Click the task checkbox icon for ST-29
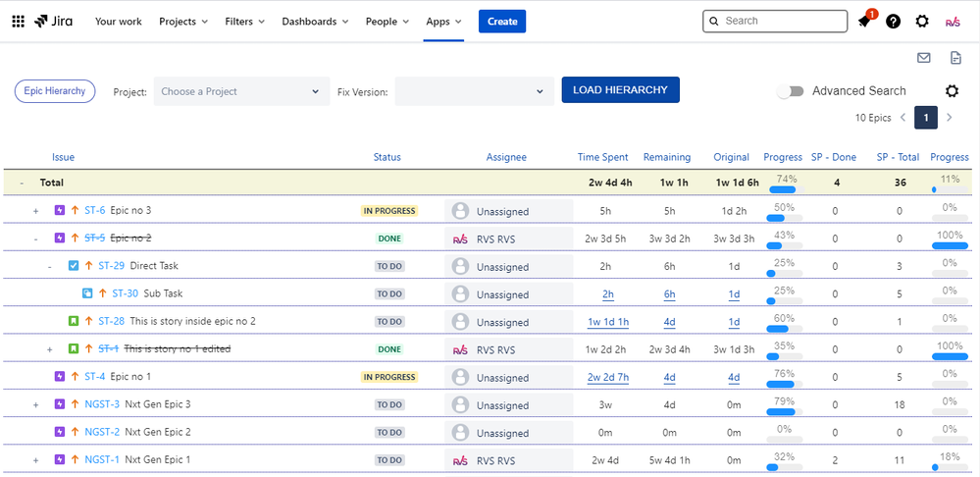980x477 pixels. click(x=74, y=266)
